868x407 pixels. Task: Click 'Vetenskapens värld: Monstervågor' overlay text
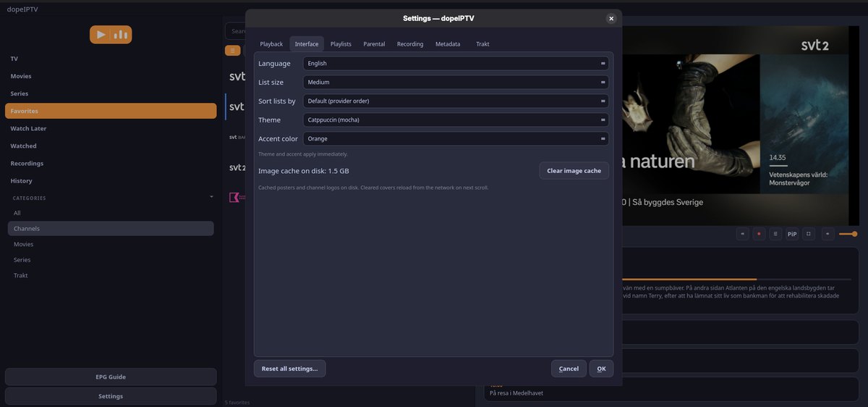click(x=798, y=178)
